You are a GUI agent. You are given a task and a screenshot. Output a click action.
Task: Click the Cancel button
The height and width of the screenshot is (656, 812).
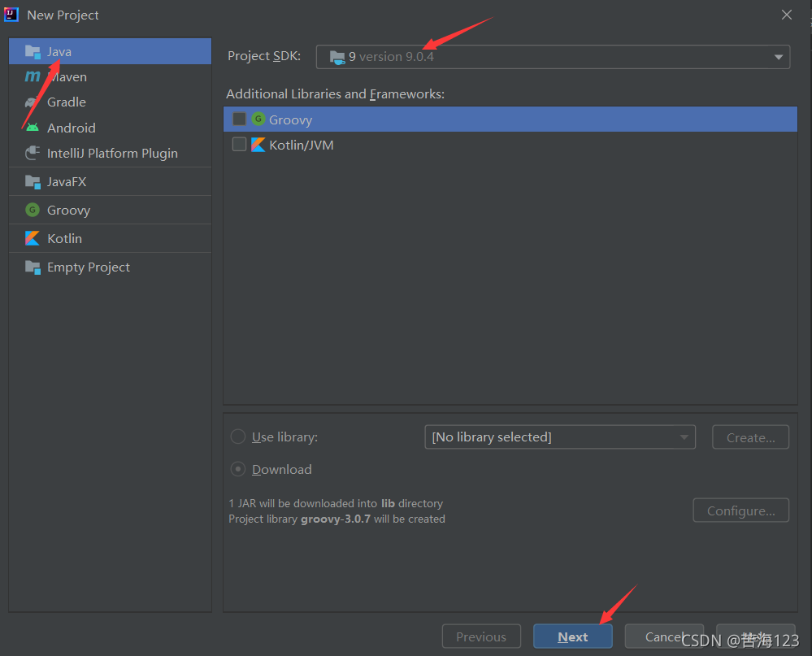[x=664, y=636]
